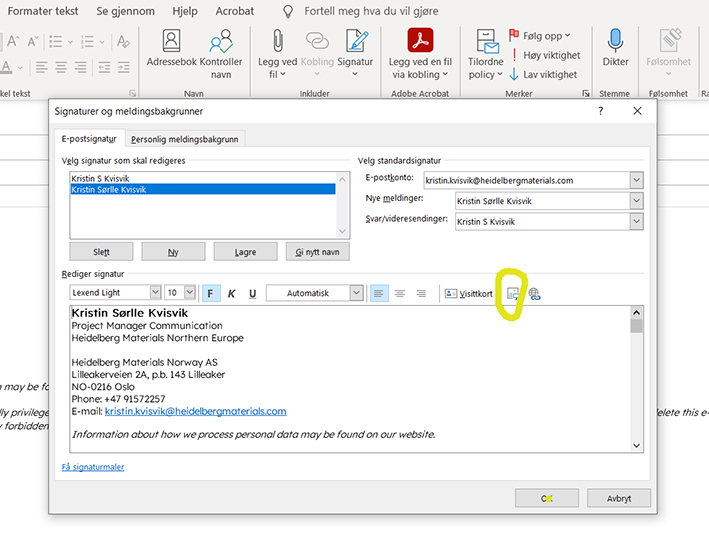
Task: Toggle bold F formatting button
Action: pyautogui.click(x=211, y=293)
